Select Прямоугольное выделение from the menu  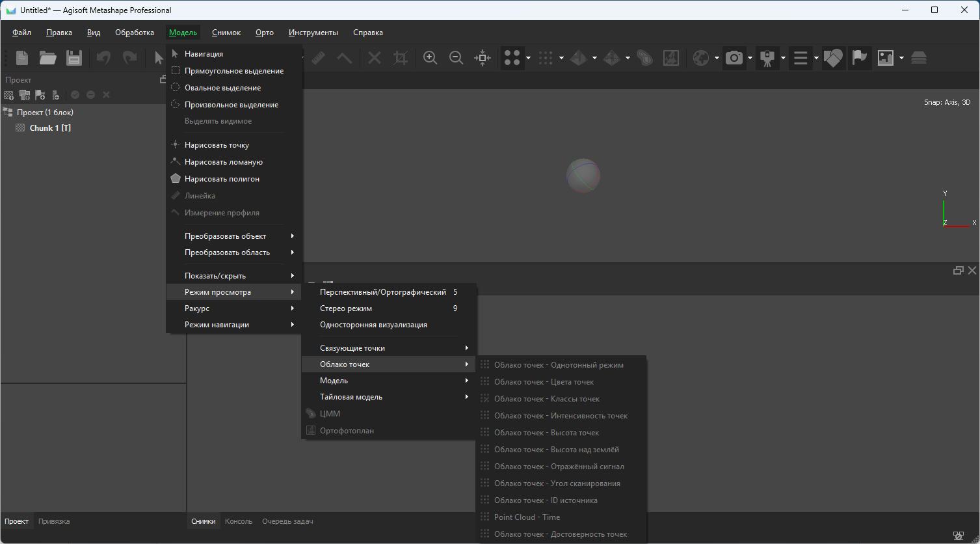(233, 71)
